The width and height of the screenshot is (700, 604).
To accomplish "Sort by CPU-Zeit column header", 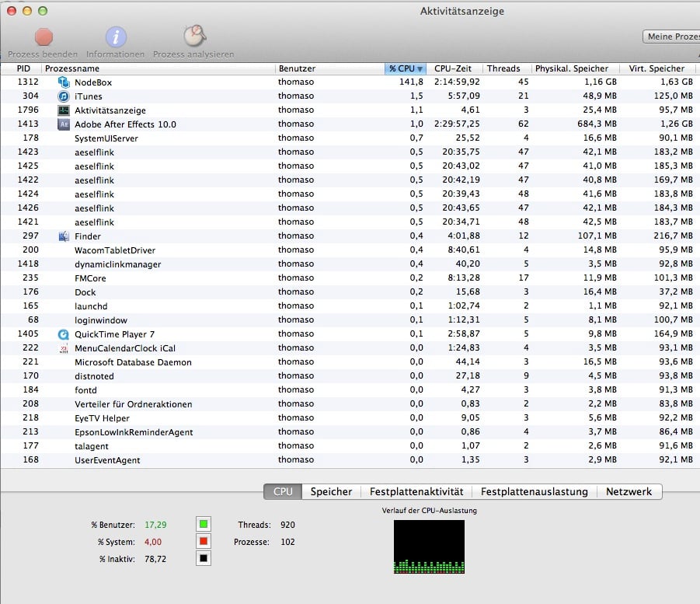I will tap(454, 68).
